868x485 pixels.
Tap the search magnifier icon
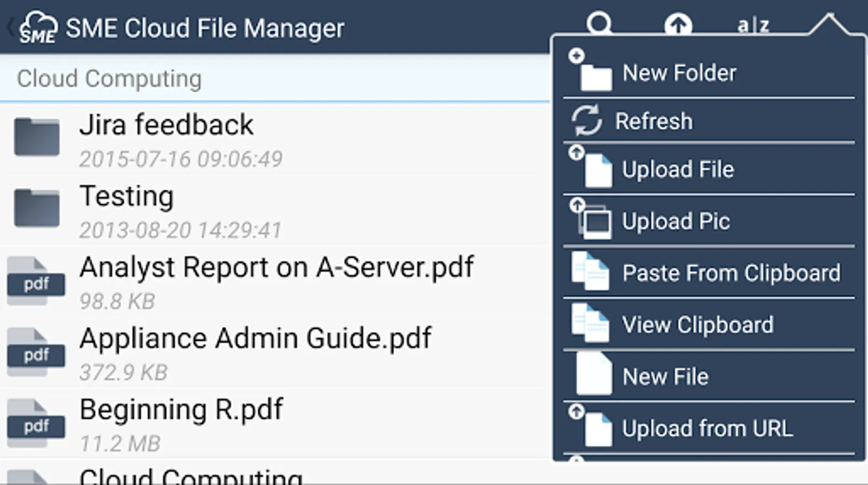tap(599, 24)
